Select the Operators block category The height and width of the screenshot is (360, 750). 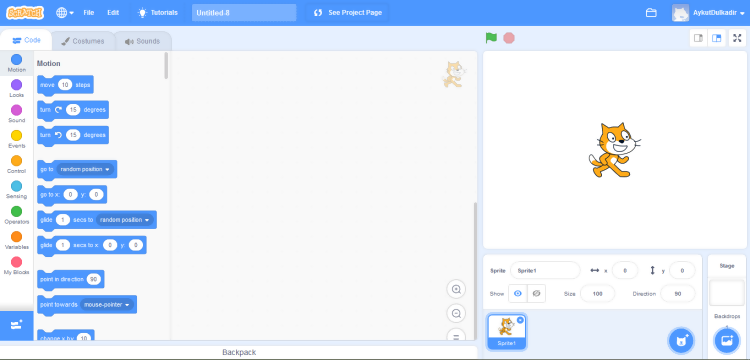[x=16, y=215]
